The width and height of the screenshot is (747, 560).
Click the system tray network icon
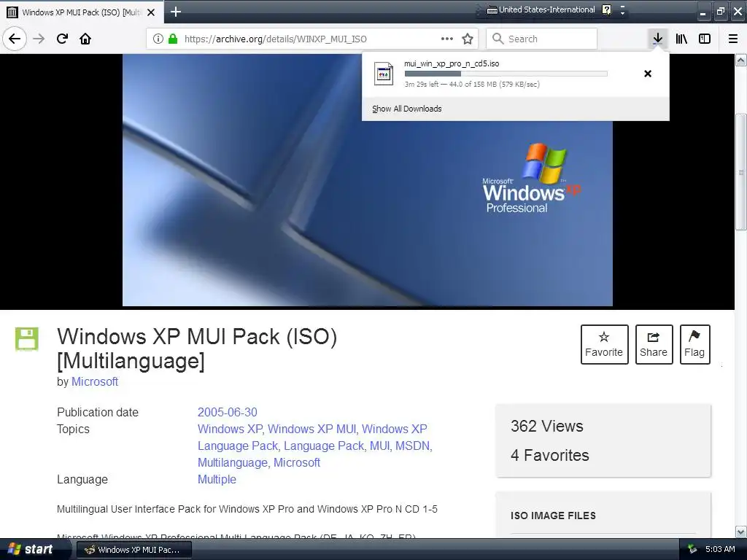(x=692, y=549)
